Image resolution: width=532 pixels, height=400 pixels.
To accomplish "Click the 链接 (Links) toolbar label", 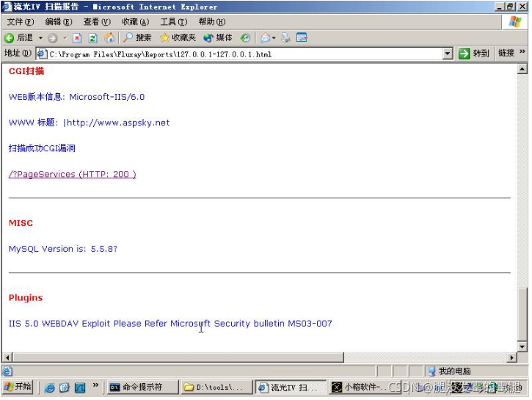I will point(506,54).
